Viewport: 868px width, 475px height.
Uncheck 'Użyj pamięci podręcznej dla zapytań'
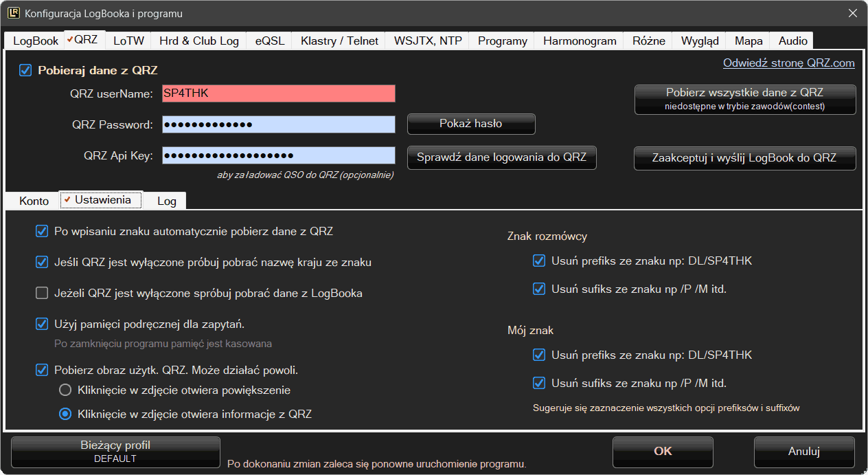42,324
